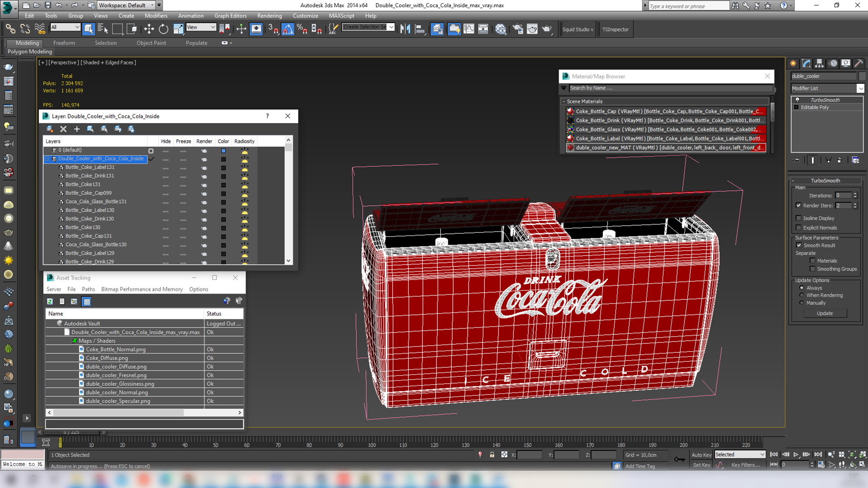Refresh the Asset Tracking list

pos(50,301)
